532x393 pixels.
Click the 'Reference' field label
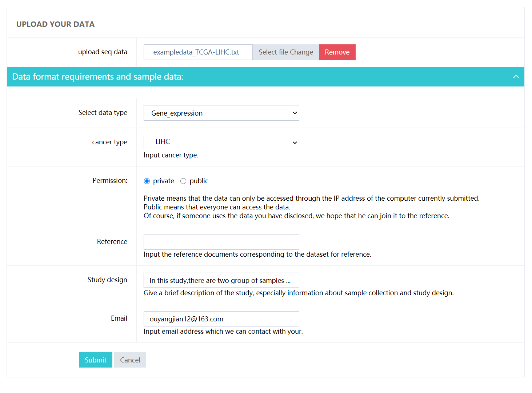pos(112,242)
